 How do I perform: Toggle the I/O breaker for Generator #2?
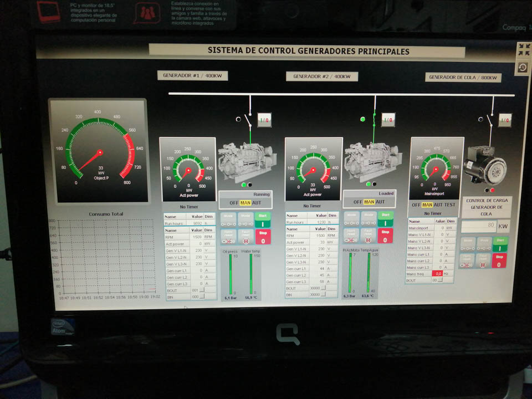tap(388, 119)
